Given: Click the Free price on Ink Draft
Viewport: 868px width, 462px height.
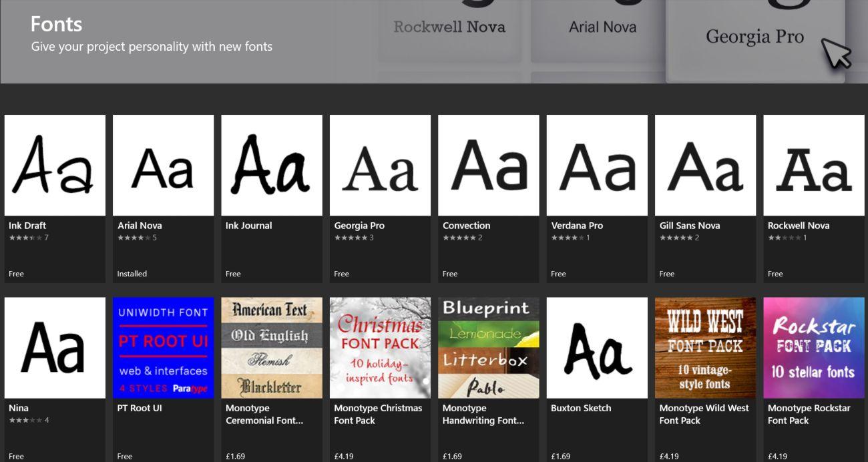Looking at the screenshot, I should [x=17, y=274].
